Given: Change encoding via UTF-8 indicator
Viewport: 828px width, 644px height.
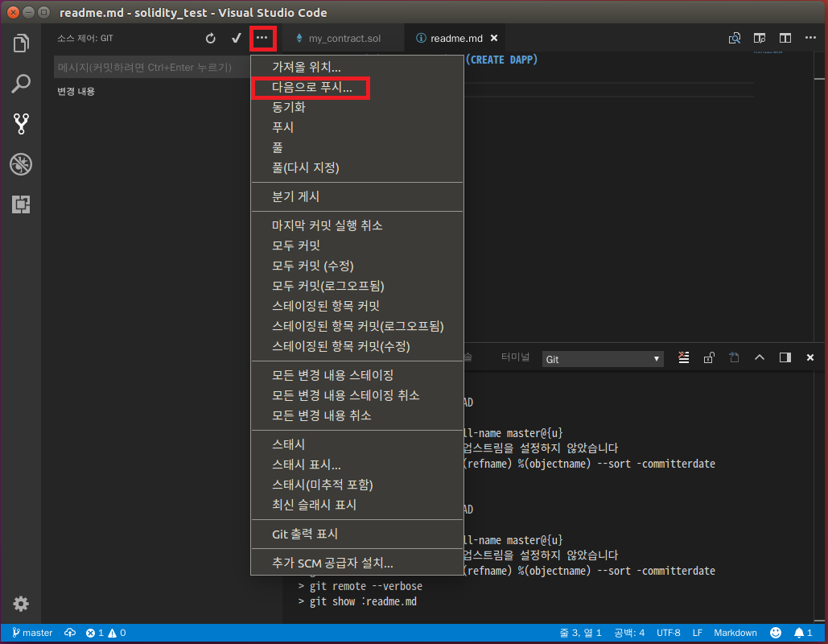Looking at the screenshot, I should 668,633.
